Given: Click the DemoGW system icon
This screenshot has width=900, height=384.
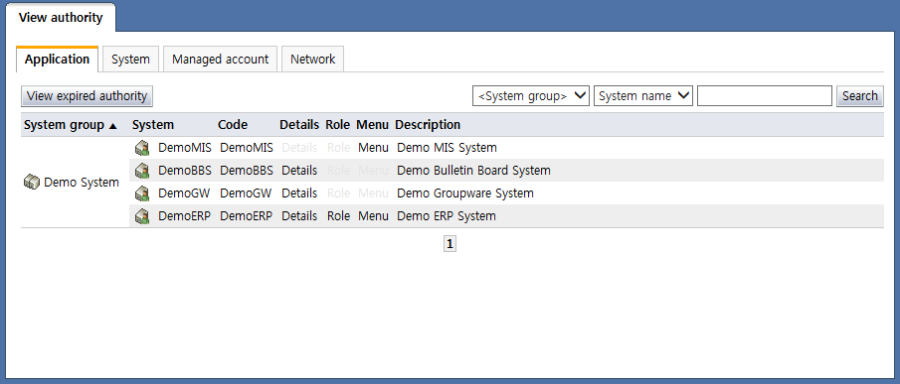Looking at the screenshot, I should [142, 193].
